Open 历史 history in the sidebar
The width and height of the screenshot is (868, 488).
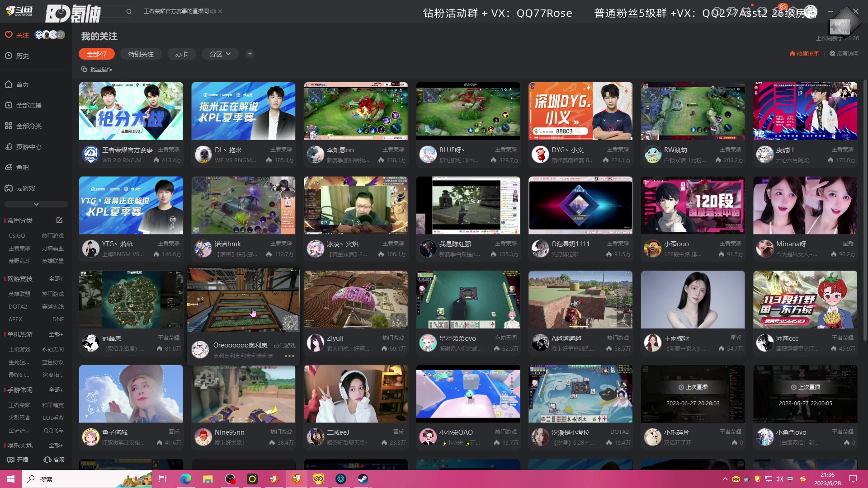point(17,56)
